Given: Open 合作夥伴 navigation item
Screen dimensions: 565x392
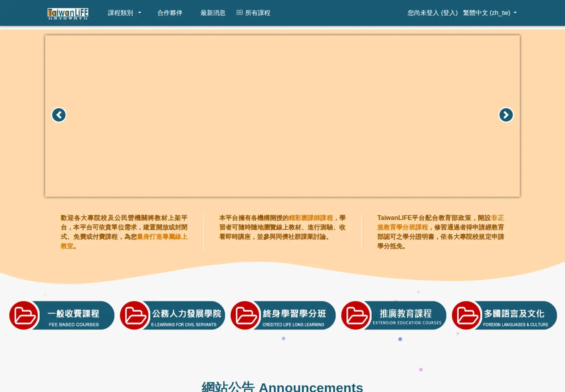Looking at the screenshot, I should 170,13.
